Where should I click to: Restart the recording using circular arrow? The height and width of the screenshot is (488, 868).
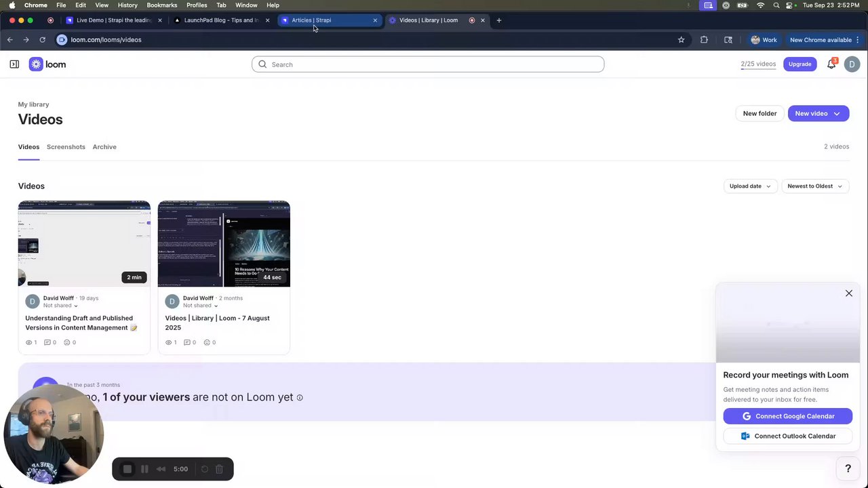click(204, 469)
